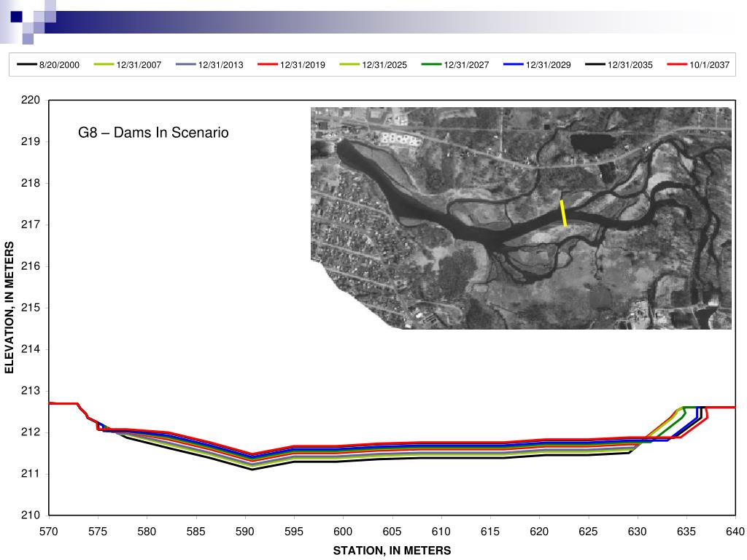Viewport: 747px width, 560px height.
Task: Click the 590 station axis label
Action: 245,532
